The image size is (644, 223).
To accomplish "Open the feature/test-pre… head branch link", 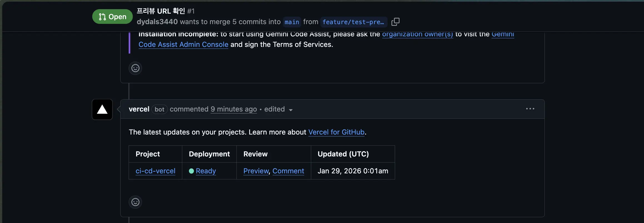I will click(353, 22).
